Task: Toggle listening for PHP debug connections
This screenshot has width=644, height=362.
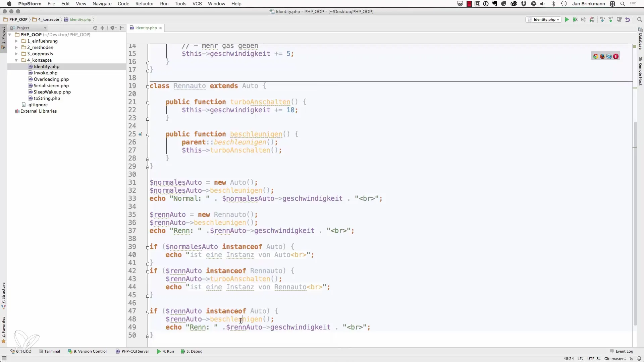Action: coord(592,19)
